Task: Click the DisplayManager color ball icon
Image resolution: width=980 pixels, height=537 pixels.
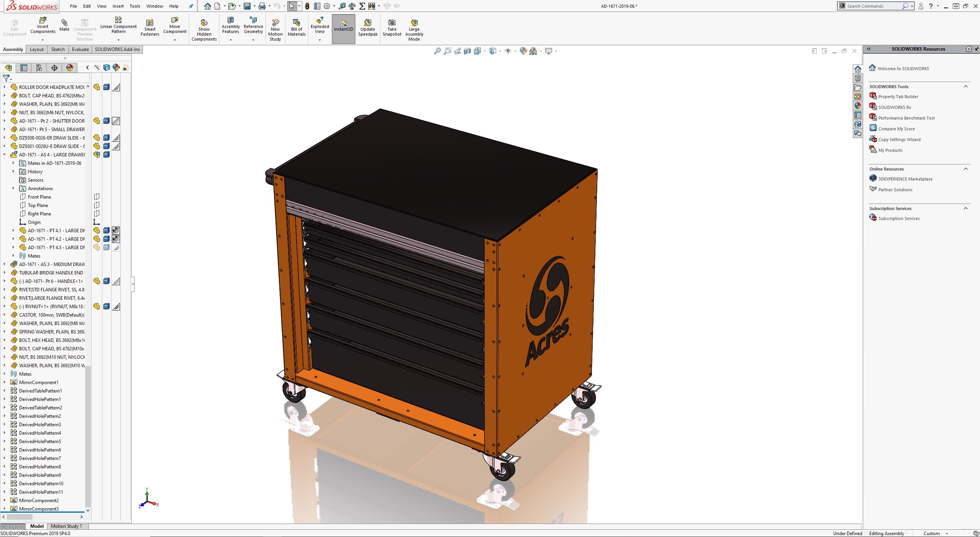Action: (70, 68)
